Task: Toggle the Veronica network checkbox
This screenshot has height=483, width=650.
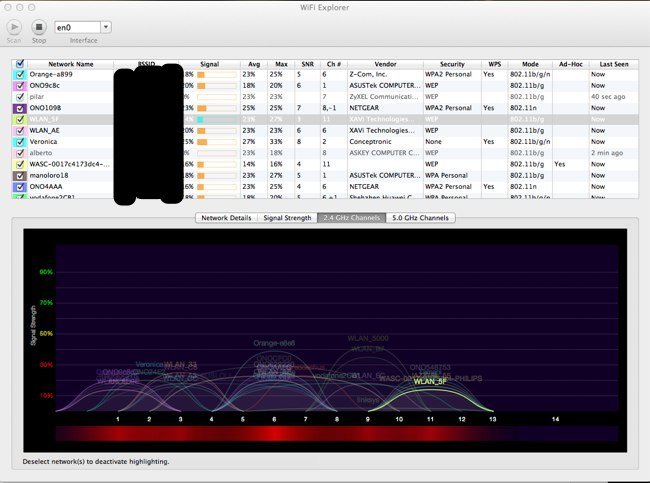Action: point(20,141)
